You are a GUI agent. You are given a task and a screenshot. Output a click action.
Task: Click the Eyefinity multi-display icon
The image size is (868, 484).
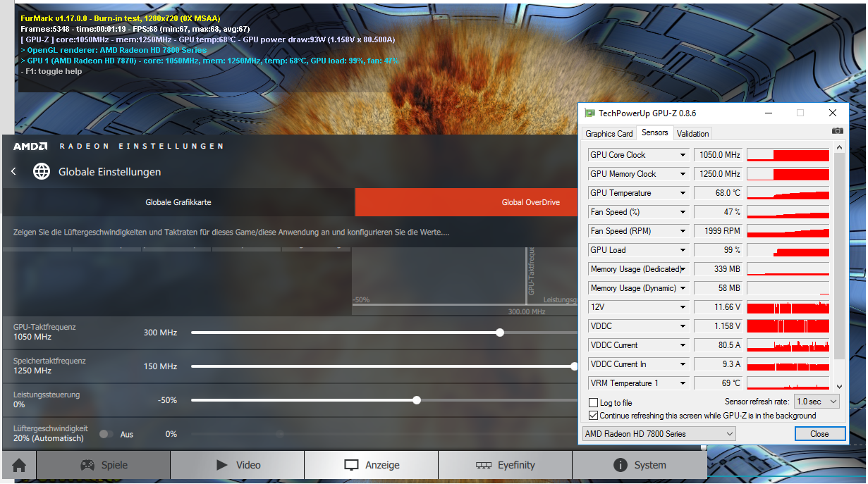[484, 465]
